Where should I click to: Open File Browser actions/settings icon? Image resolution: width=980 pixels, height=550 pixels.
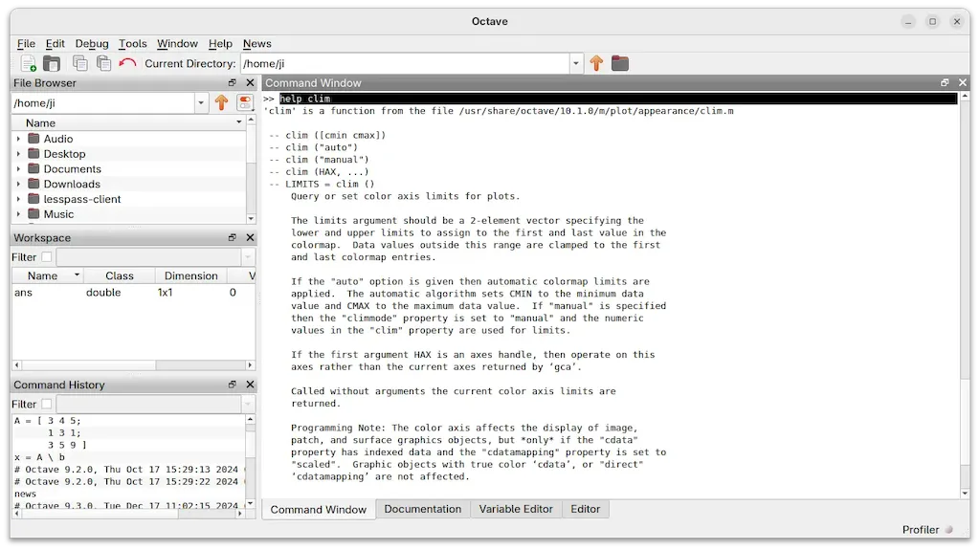click(x=245, y=102)
